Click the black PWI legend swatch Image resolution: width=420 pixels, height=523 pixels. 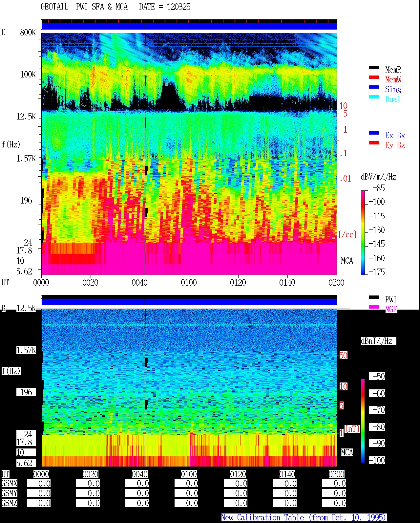point(374,297)
